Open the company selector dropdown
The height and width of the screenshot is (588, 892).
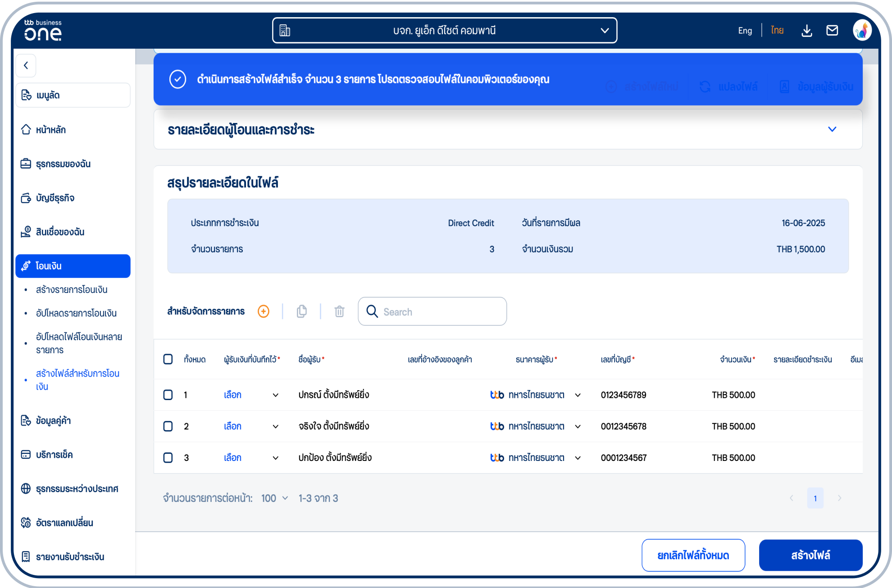pos(444,31)
